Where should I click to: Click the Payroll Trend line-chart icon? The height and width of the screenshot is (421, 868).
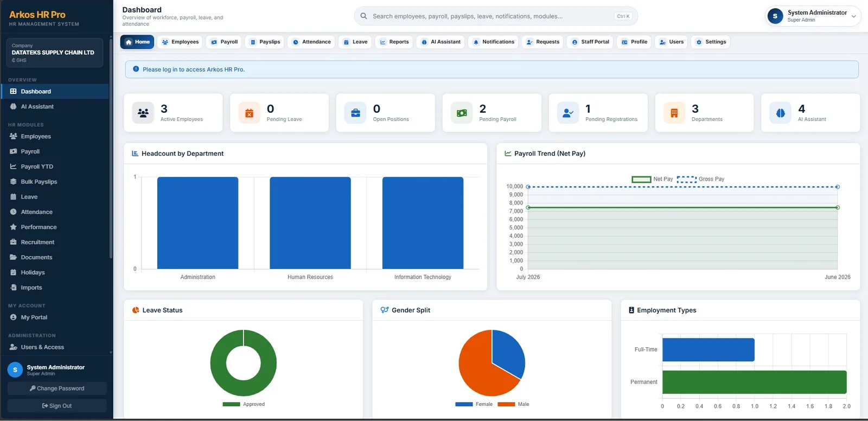[x=508, y=154]
